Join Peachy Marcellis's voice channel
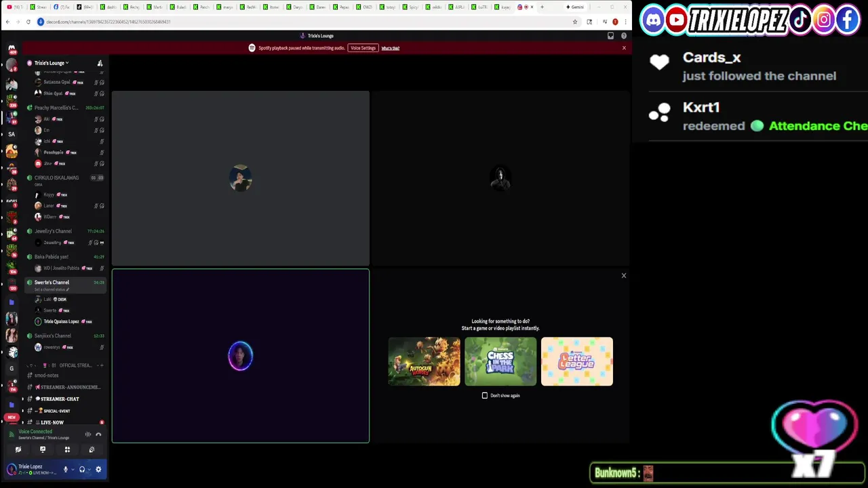 (x=65, y=108)
